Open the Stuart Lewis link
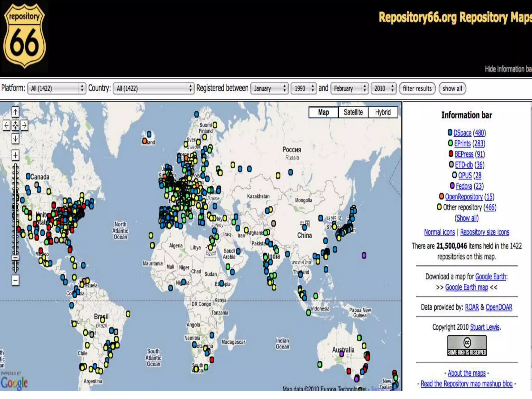This screenshot has height=399, width=532. tap(485, 327)
